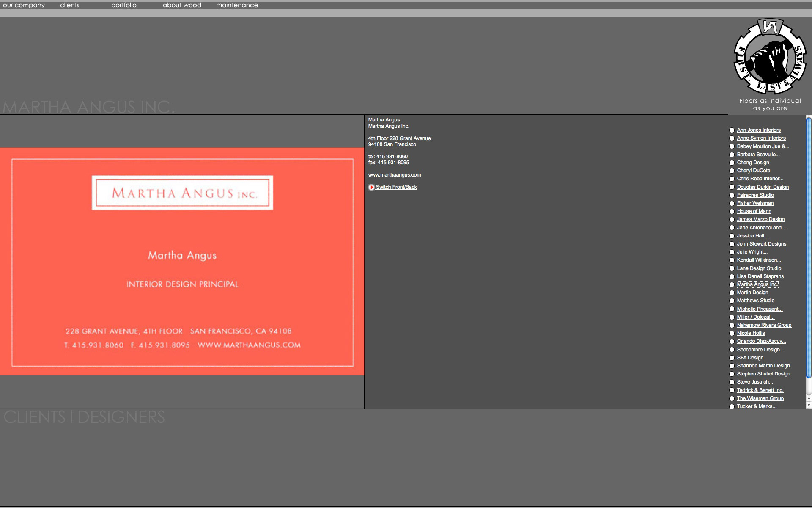This screenshot has height=508, width=812.
Task: Select the bullet next to Nicole Hollis
Action: coord(732,334)
